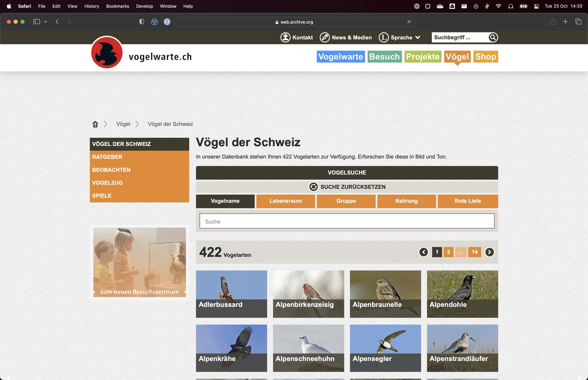Expand the Sprache language dropdown
588x380 pixels.
tap(418, 37)
